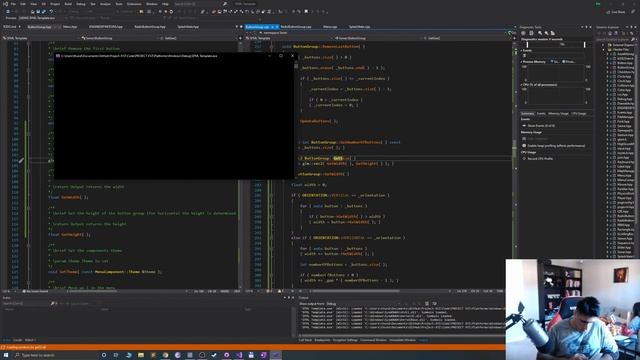The width and height of the screenshot is (640, 360).
Task: Switch to SplashState.hpp tab
Action: click(x=188, y=27)
